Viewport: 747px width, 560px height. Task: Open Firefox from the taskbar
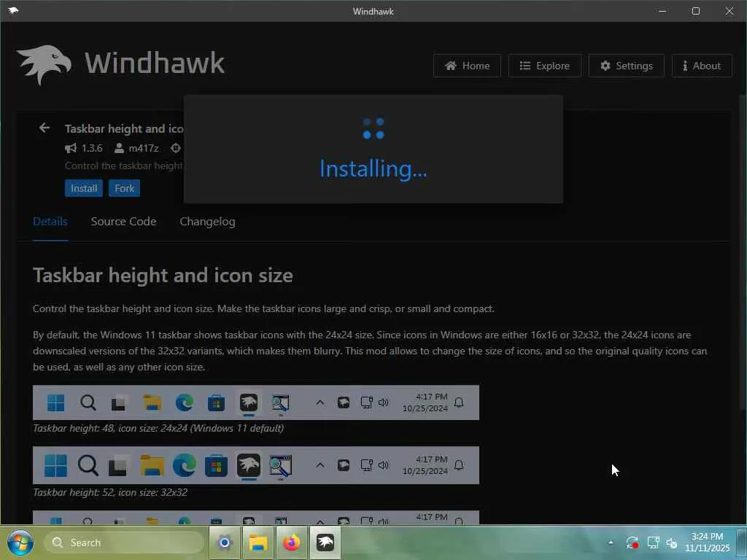pos(292,542)
